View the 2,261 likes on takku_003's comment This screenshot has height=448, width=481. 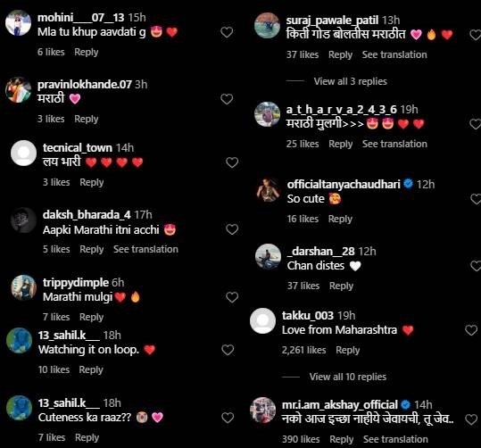tap(303, 350)
